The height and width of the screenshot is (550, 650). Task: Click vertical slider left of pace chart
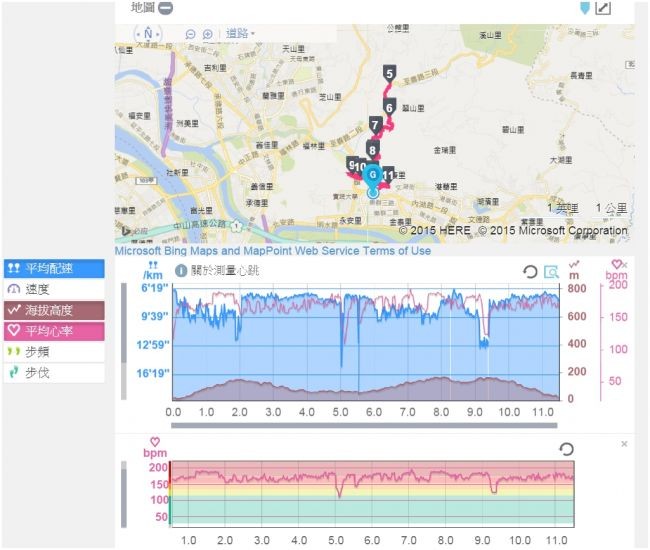pyautogui.click(x=124, y=342)
